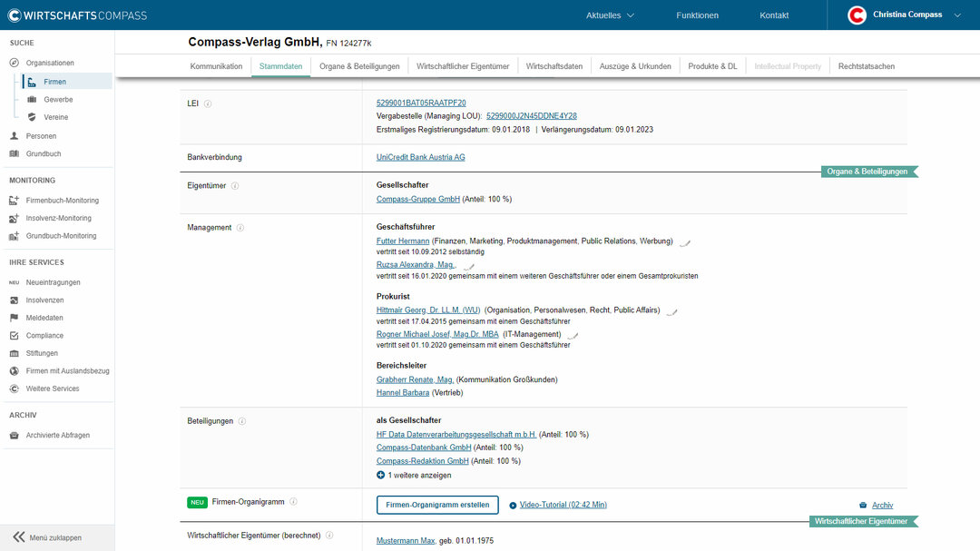Click Firmen-Organigramm erstellen button
Viewport: 980px width, 551px height.
pos(437,506)
